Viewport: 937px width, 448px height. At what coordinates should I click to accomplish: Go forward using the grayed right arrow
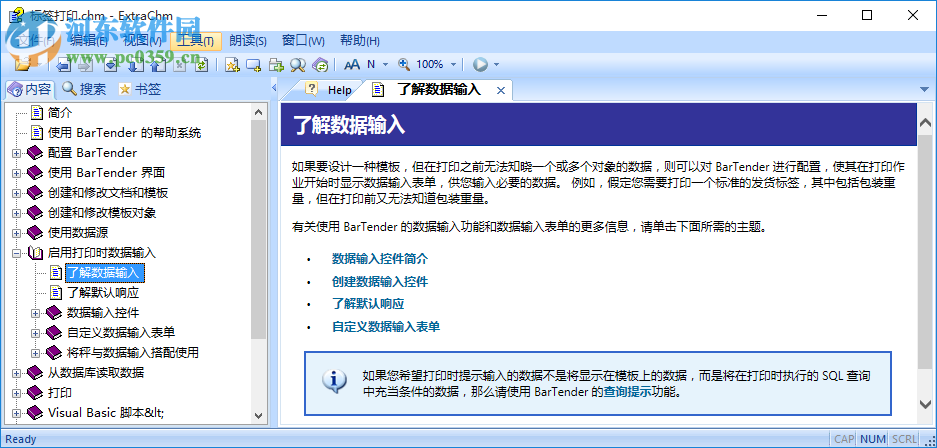85,65
